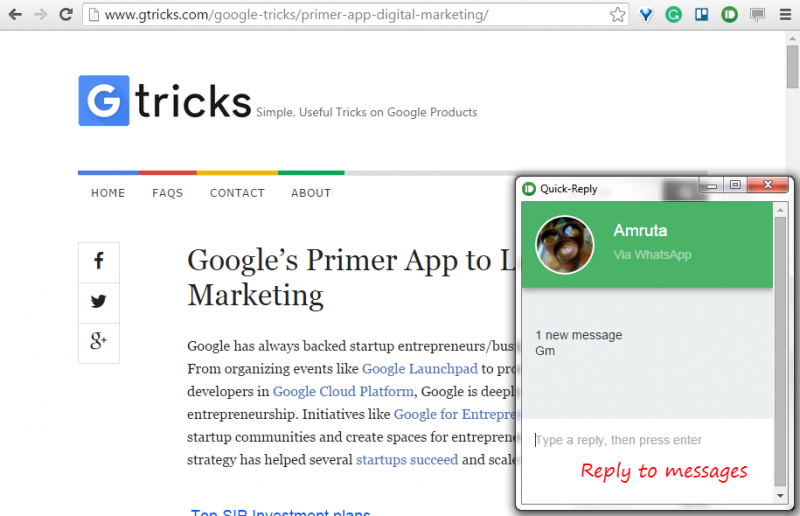Viewport: 800px width, 516px height.
Task: Close the Quick-Reply window
Action: pyautogui.click(x=768, y=185)
